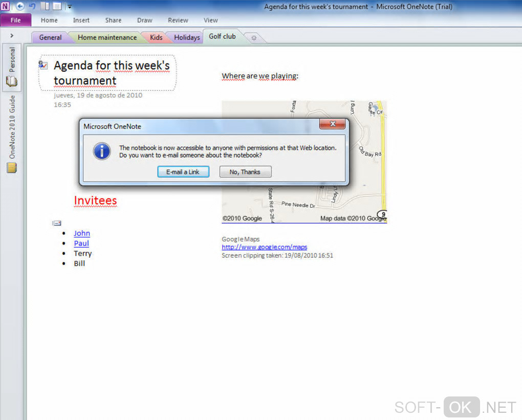
Task: Click the Undo icon
Action: 32,6
